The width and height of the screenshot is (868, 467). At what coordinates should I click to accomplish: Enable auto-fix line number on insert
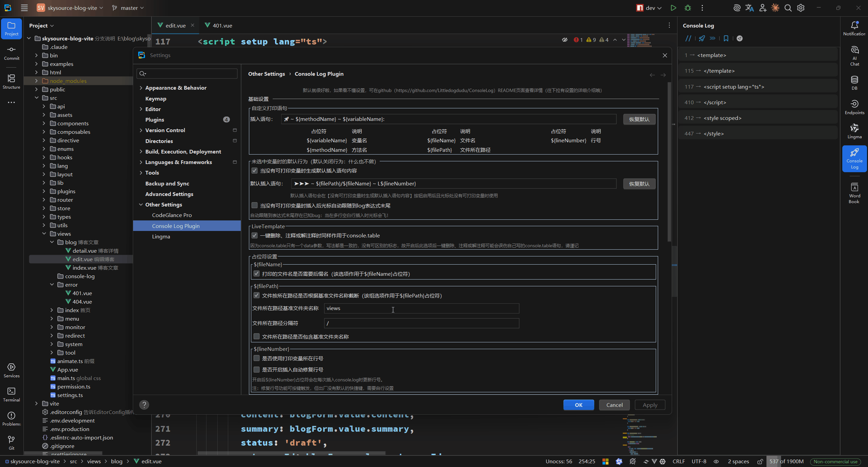(x=256, y=369)
